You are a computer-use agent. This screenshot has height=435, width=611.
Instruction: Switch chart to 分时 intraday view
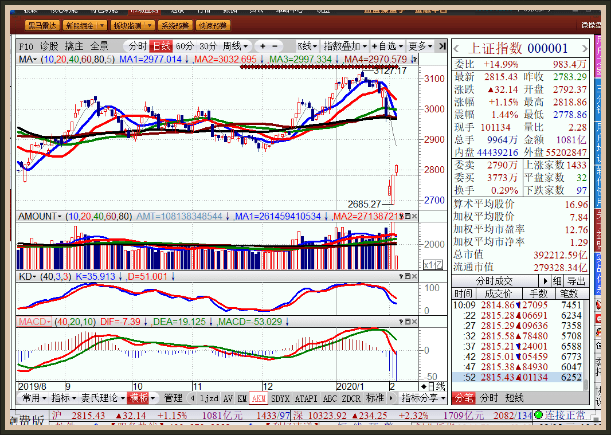138,46
